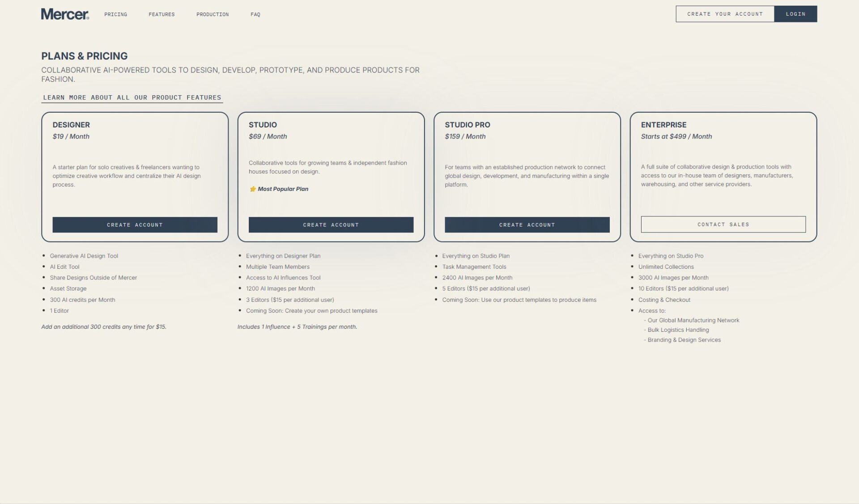Navigate to the FAQ page
Screen dimensions: 859x504
click(255, 14)
